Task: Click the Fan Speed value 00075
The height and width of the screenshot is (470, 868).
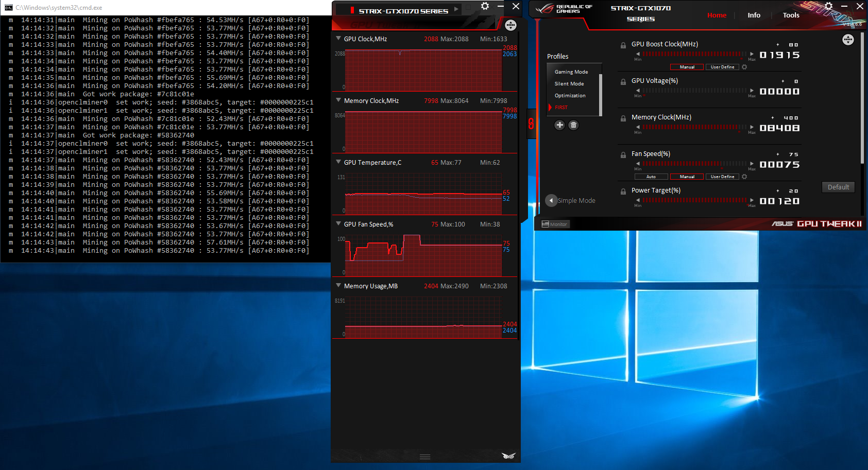Action: point(779,165)
